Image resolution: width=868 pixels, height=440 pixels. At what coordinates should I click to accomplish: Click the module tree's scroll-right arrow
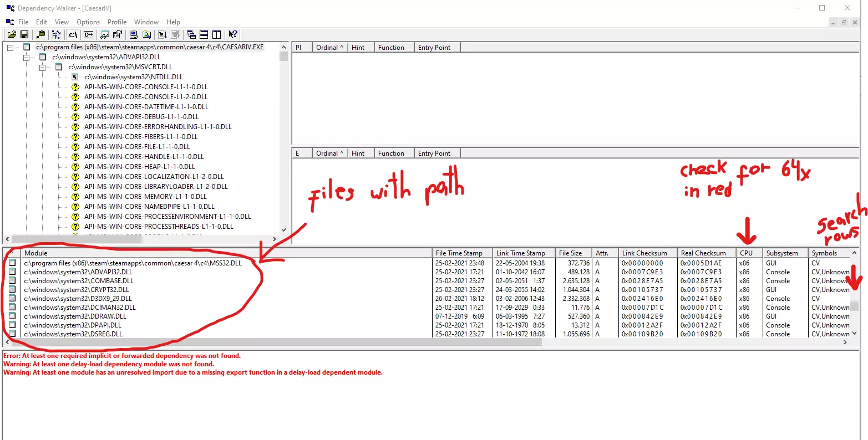click(275, 239)
